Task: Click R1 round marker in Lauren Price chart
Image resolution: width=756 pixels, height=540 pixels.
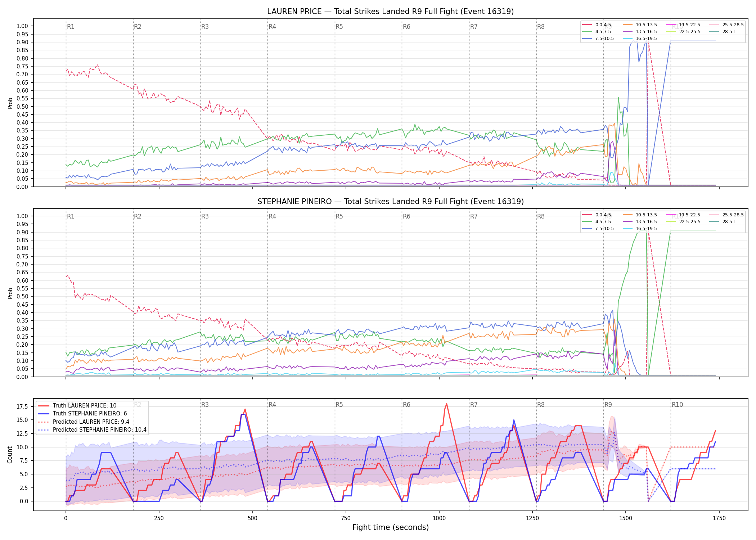Action: (71, 27)
